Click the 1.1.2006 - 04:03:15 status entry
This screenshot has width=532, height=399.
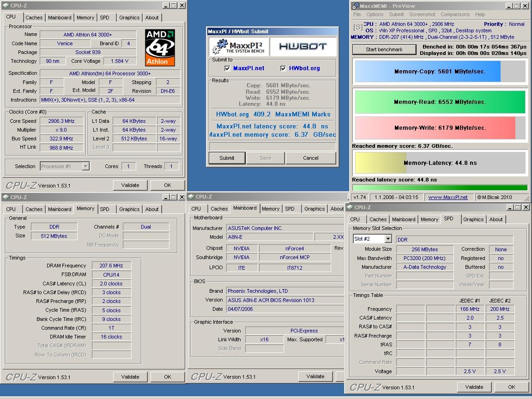tap(396, 197)
